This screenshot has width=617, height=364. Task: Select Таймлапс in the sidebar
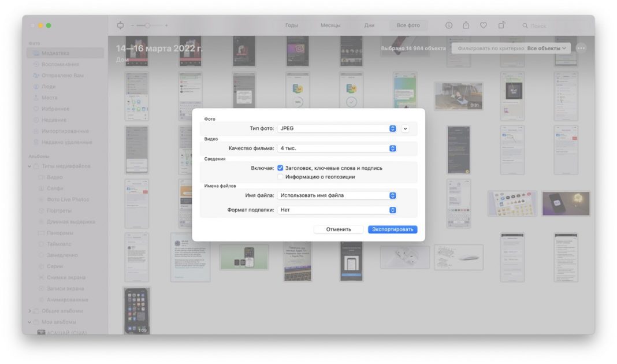click(65, 244)
